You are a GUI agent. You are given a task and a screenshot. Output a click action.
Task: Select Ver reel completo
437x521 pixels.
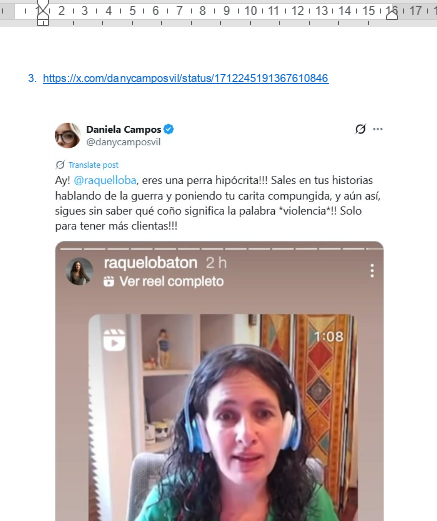(x=171, y=282)
